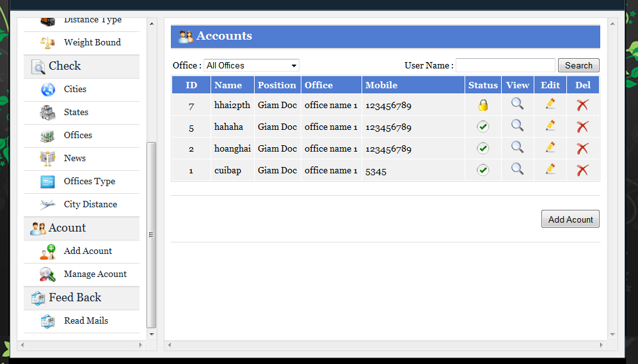View details of hoanghai with magnifier icon
638x364 pixels.
(517, 148)
